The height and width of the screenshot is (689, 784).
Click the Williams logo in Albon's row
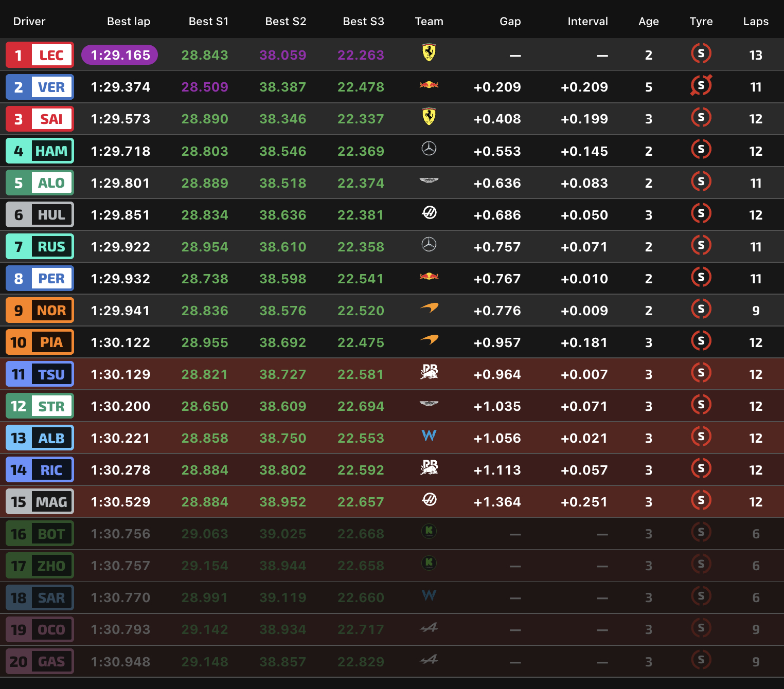click(429, 436)
